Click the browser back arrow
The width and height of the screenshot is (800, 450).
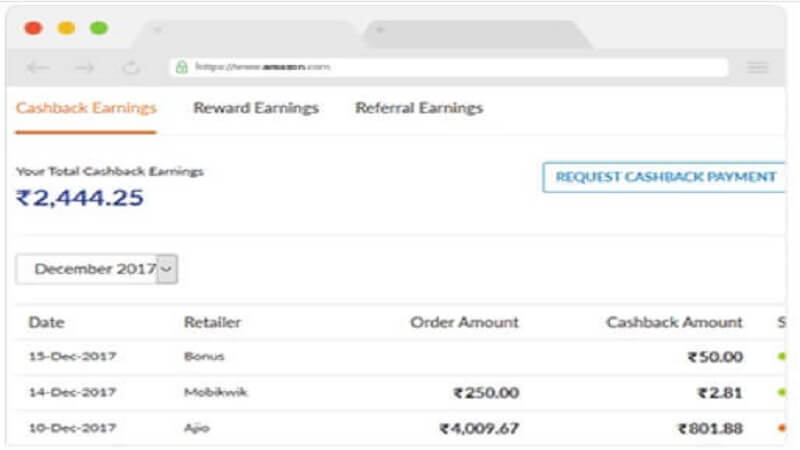point(38,68)
